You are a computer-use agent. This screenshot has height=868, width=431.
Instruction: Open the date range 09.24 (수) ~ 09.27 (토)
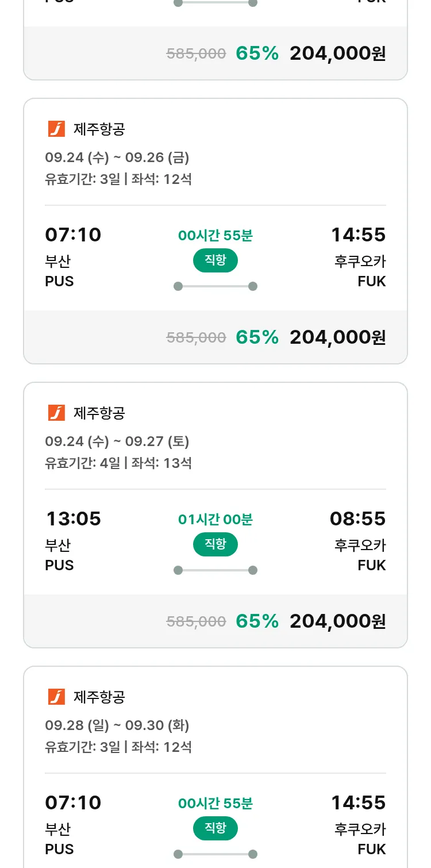coord(117,441)
